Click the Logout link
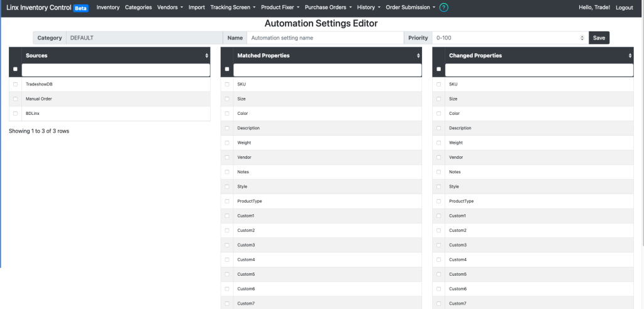The width and height of the screenshot is (644, 309). (625, 8)
